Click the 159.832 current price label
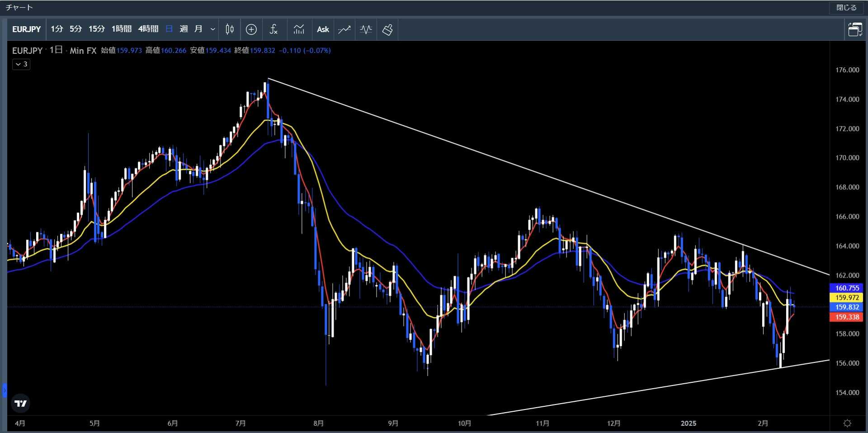 tap(847, 307)
